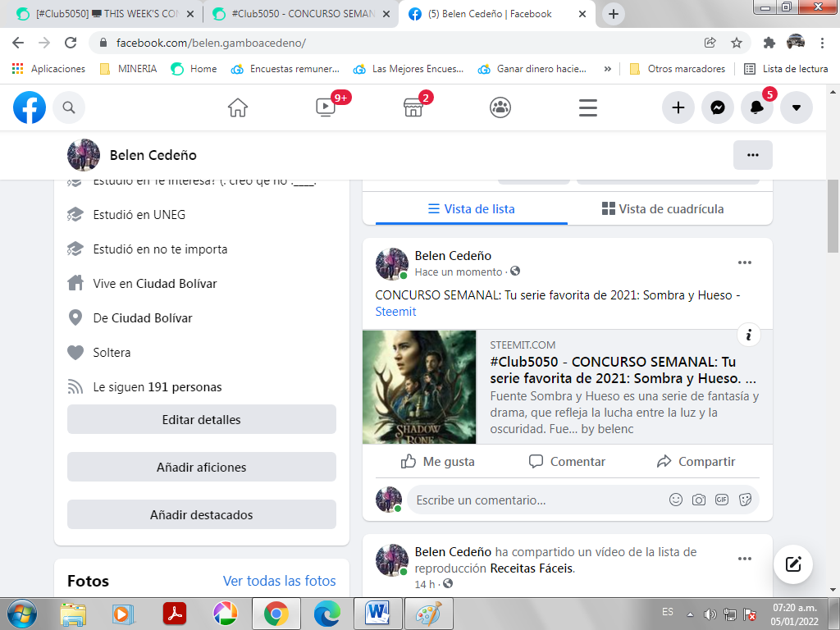Image resolution: width=840 pixels, height=630 pixels.
Task: Show more bookmarks chevron
Action: (608, 69)
